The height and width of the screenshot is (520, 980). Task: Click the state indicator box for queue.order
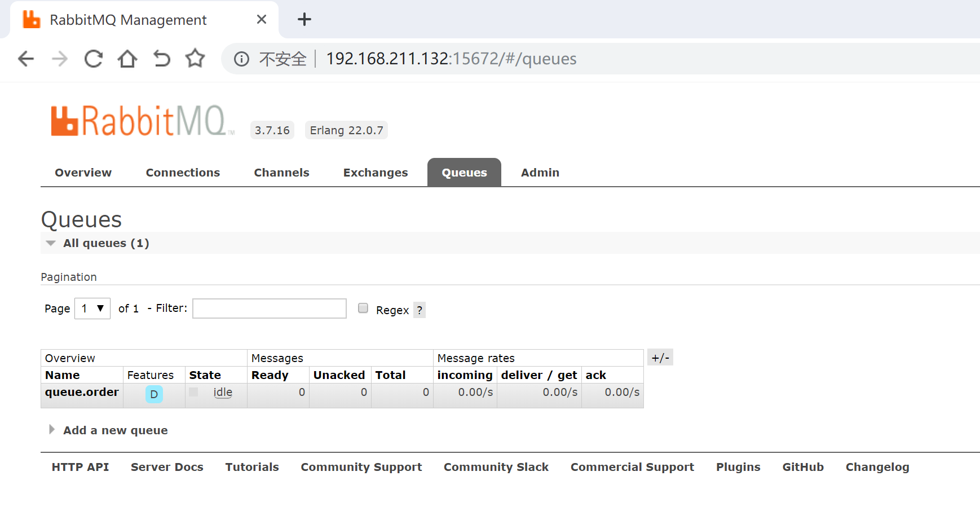pyautogui.click(x=193, y=392)
